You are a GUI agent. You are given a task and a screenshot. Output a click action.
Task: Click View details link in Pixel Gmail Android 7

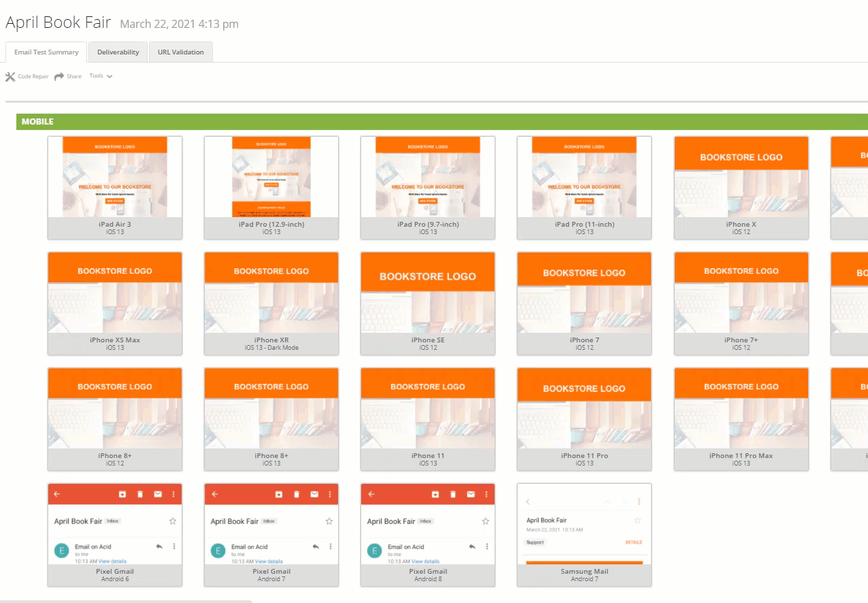click(269, 561)
